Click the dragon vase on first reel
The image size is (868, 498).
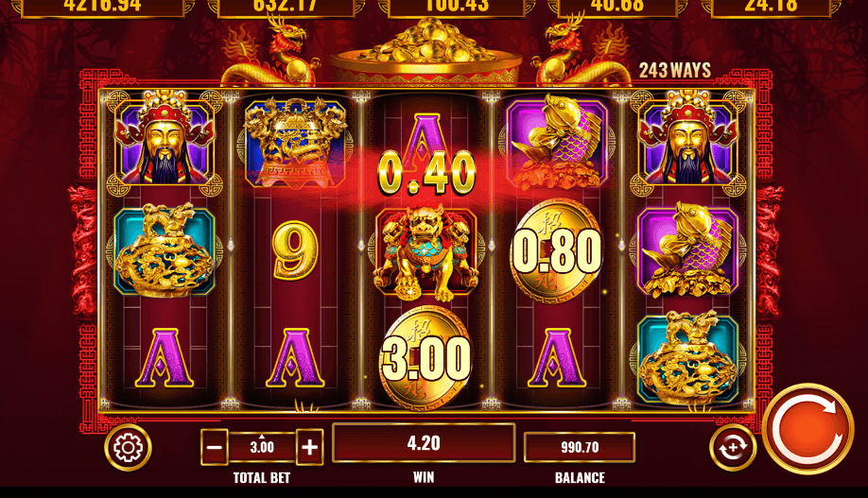[x=165, y=250]
